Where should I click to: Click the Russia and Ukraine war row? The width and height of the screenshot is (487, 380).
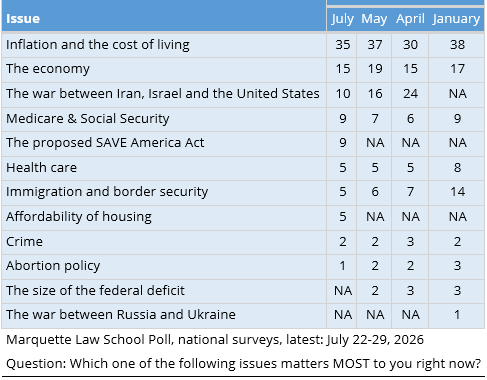pyautogui.click(x=243, y=315)
